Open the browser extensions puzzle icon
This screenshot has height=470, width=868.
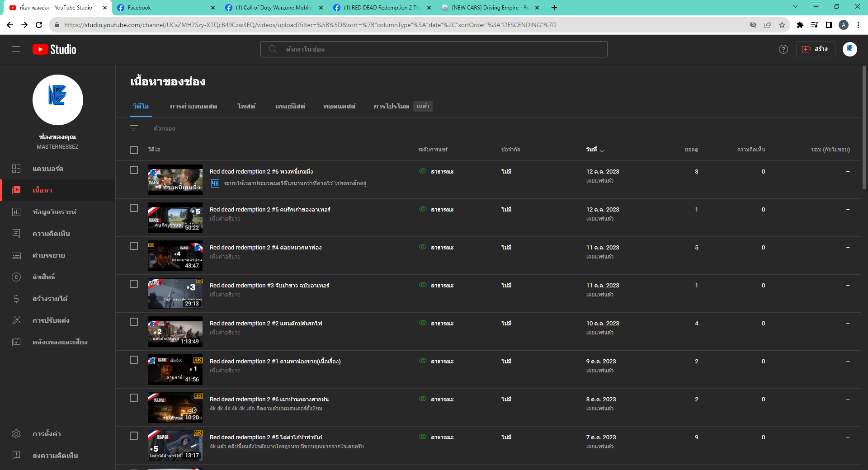point(800,25)
